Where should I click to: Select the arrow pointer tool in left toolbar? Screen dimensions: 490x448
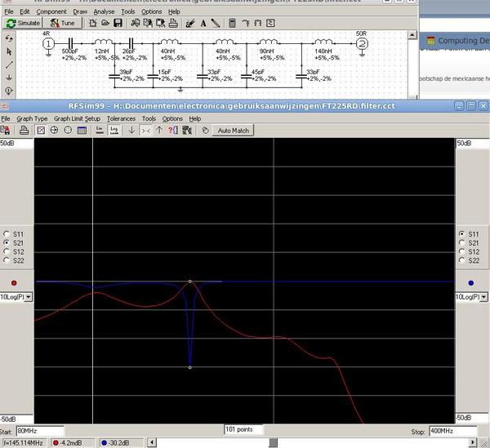[x=9, y=51]
